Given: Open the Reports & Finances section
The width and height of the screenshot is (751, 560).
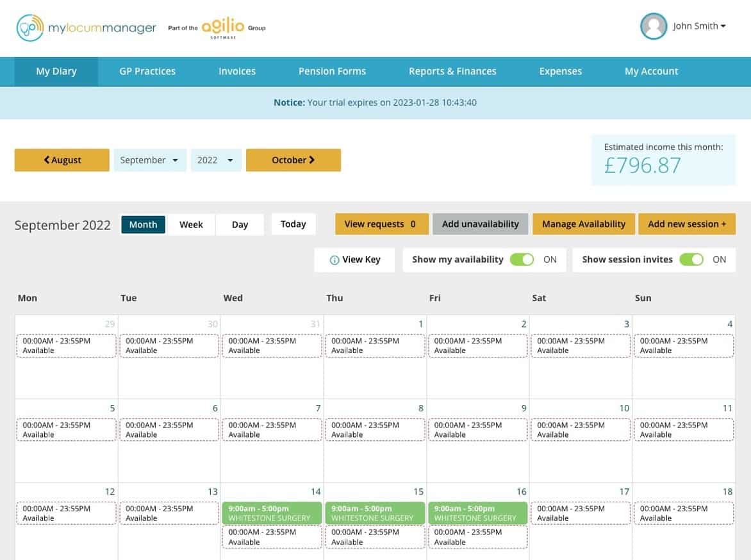Looking at the screenshot, I should 452,71.
